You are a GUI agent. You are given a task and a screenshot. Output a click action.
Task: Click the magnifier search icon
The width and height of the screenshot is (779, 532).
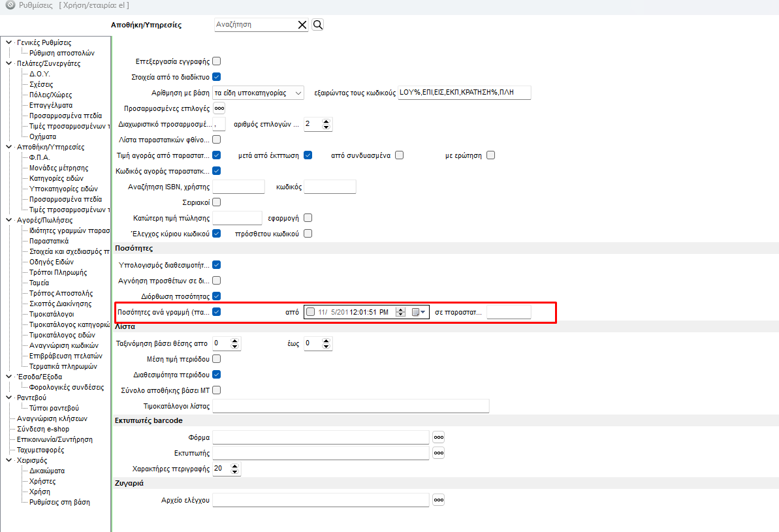pyautogui.click(x=318, y=25)
